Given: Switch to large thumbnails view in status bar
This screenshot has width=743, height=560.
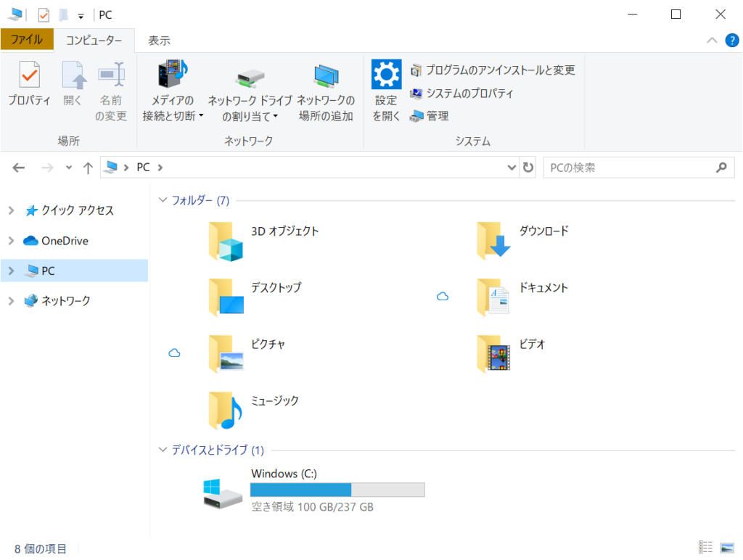Looking at the screenshot, I should (727, 548).
